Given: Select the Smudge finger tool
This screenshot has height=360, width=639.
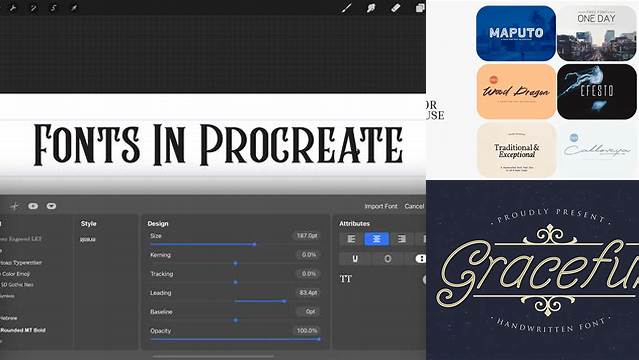Looking at the screenshot, I should point(371,8).
